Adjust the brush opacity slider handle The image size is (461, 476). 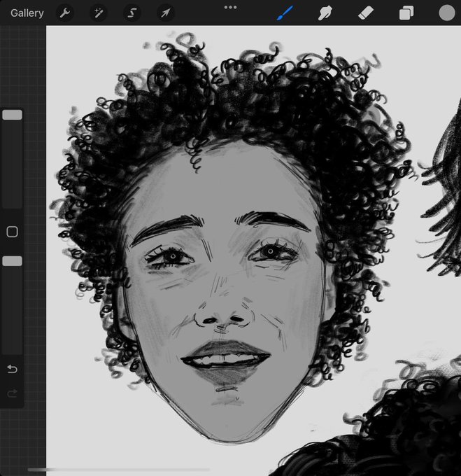coord(12,261)
